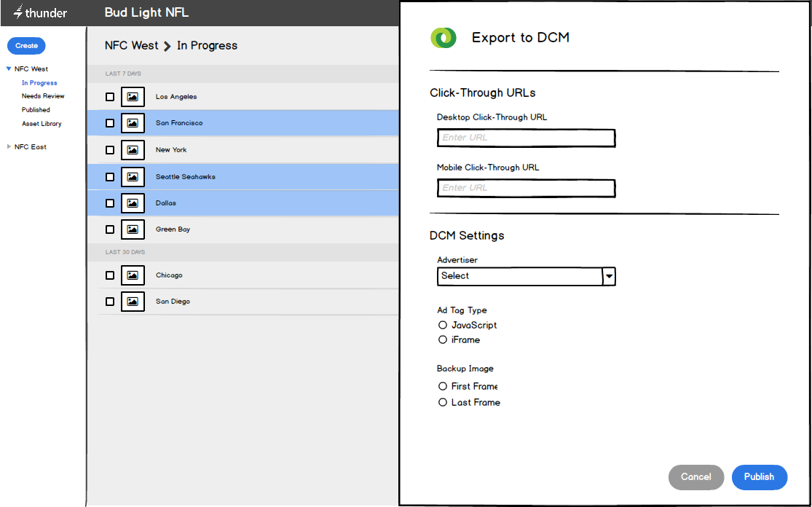Image resolution: width=812 pixels, height=507 pixels.
Task: Click the Los Angeles image thumbnail icon
Action: (x=133, y=97)
